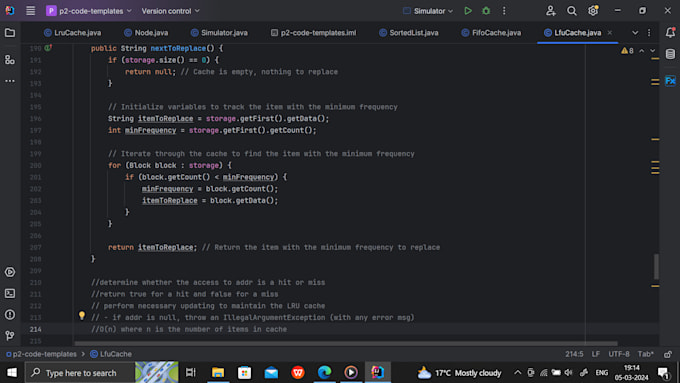This screenshot has width=680, height=383.
Task: Open the Project tool window folder icon
Action: pos(10,33)
